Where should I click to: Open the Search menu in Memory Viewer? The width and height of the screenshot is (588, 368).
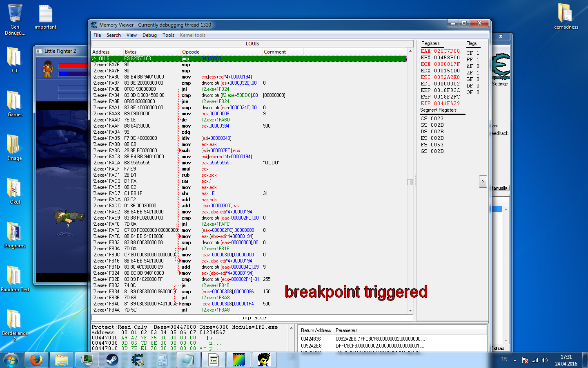point(114,35)
